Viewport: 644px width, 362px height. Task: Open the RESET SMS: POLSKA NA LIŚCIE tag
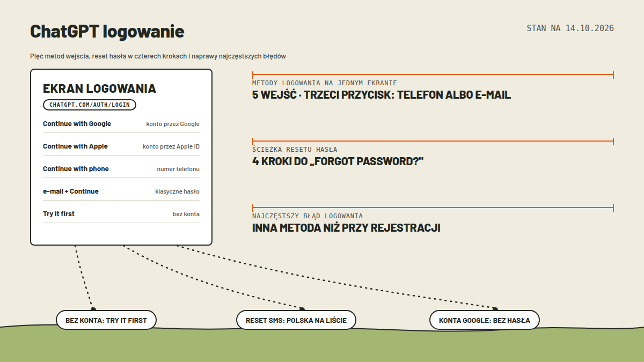[296, 320]
